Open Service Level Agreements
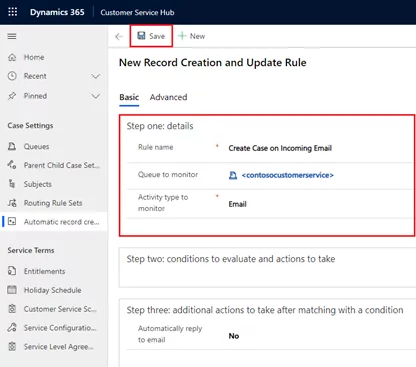 pyautogui.click(x=58, y=347)
